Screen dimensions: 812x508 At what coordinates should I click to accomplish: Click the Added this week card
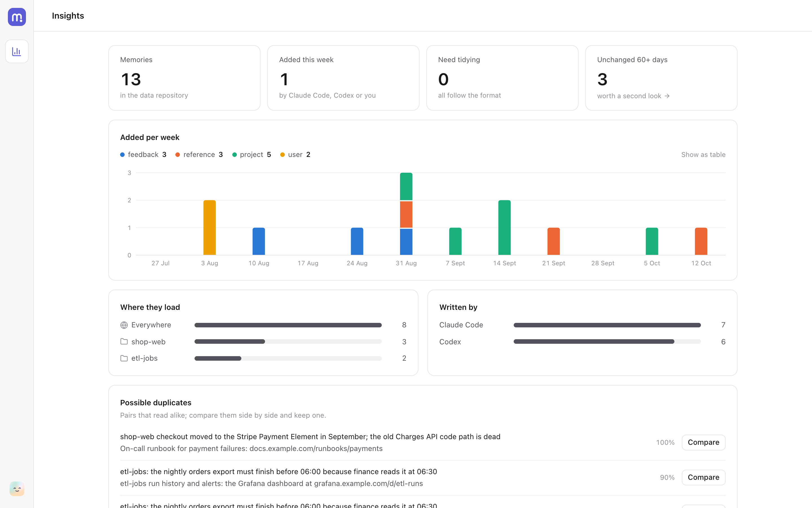point(343,78)
